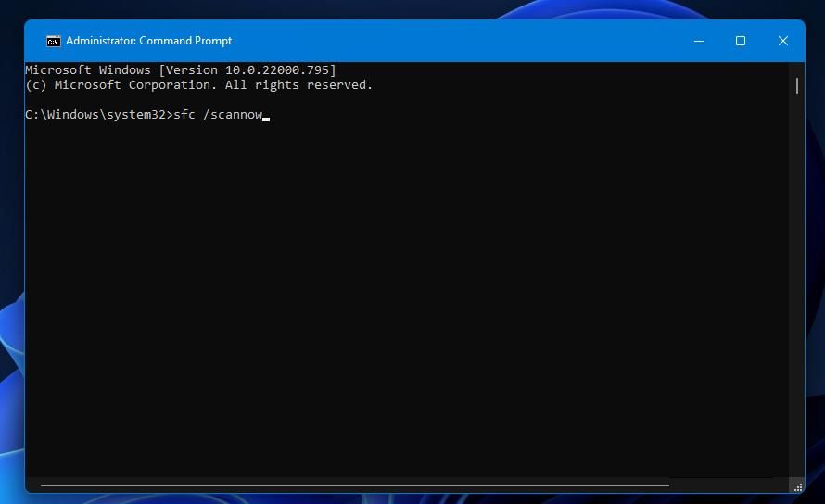825x504 pixels.
Task: Click the resize grip in window corner
Action: pos(796,485)
